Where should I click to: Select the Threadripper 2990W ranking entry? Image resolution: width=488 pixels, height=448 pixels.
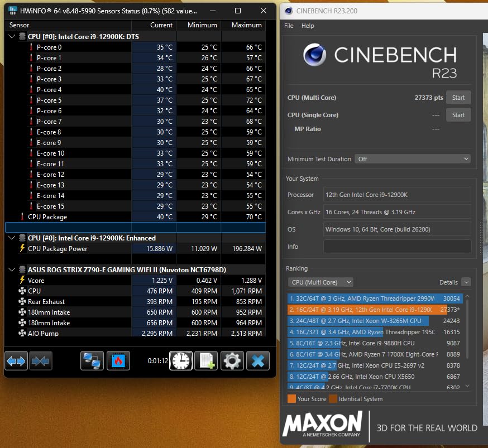[x=375, y=298]
